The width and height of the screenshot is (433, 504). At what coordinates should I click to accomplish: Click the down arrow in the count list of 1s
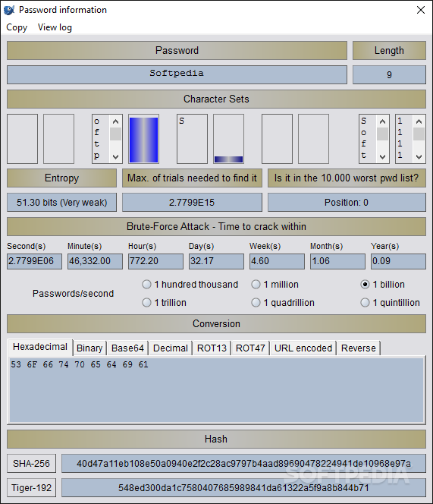click(x=419, y=157)
